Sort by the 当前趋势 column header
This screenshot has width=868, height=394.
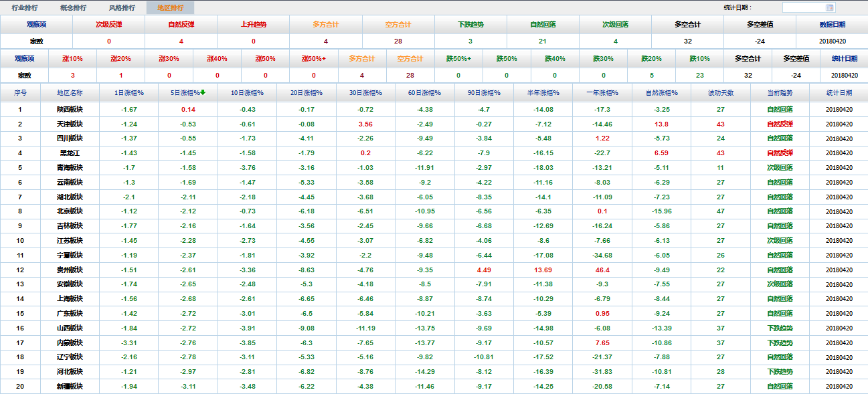780,92
